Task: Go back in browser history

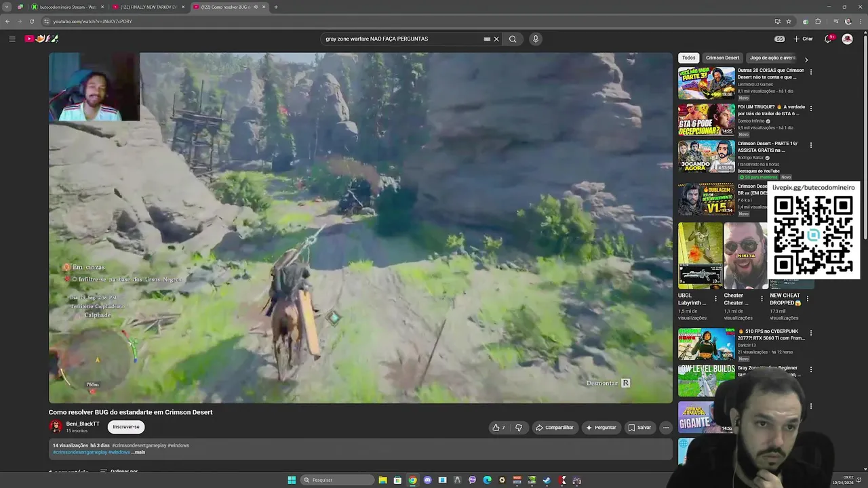Action: click(x=7, y=21)
